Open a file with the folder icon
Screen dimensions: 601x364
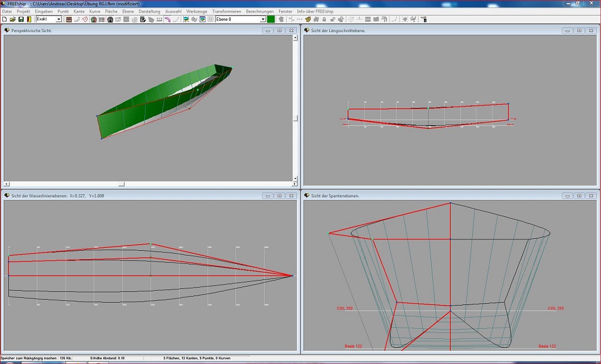coord(13,20)
